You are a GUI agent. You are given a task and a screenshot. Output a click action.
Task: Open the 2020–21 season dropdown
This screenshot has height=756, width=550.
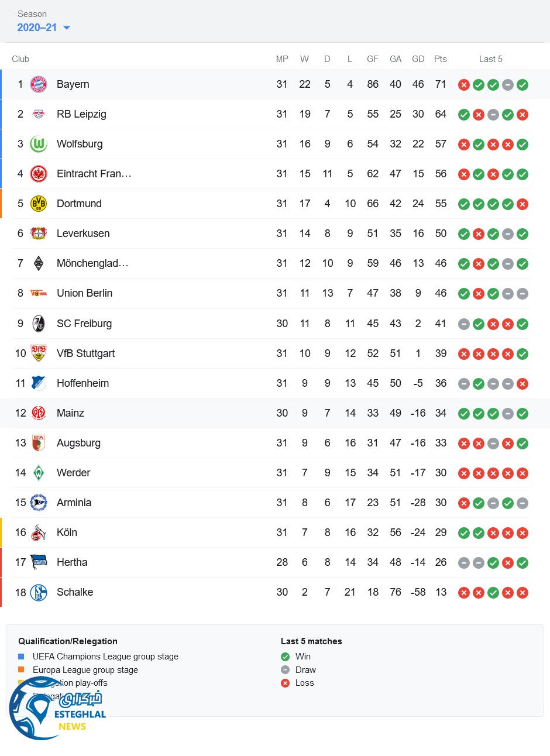pyautogui.click(x=37, y=28)
